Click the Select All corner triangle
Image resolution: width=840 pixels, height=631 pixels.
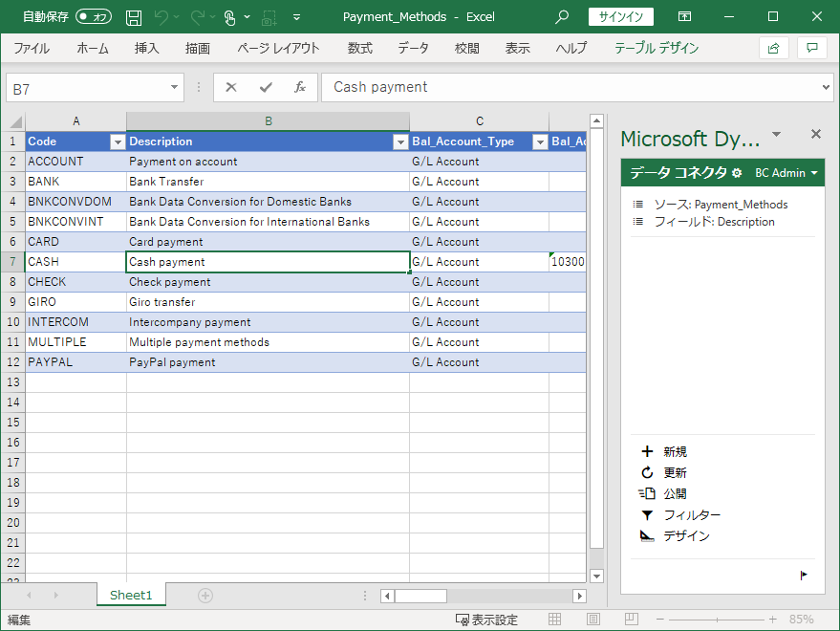pos(15,121)
